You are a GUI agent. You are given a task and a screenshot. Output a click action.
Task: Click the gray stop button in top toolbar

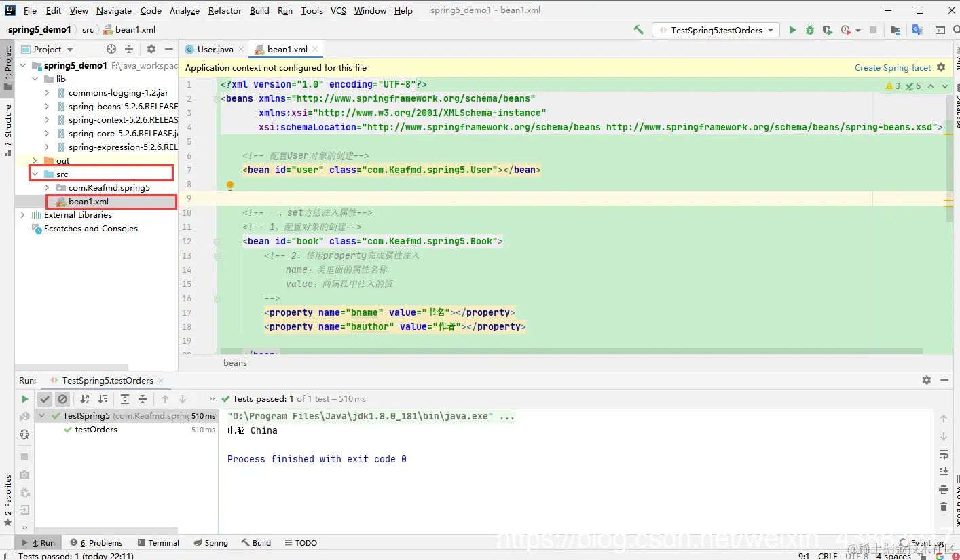(x=873, y=30)
